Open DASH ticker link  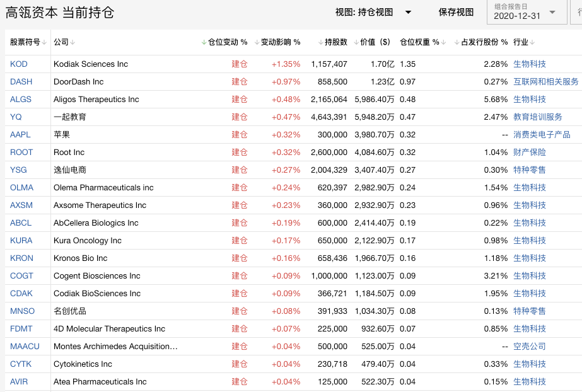pos(21,81)
